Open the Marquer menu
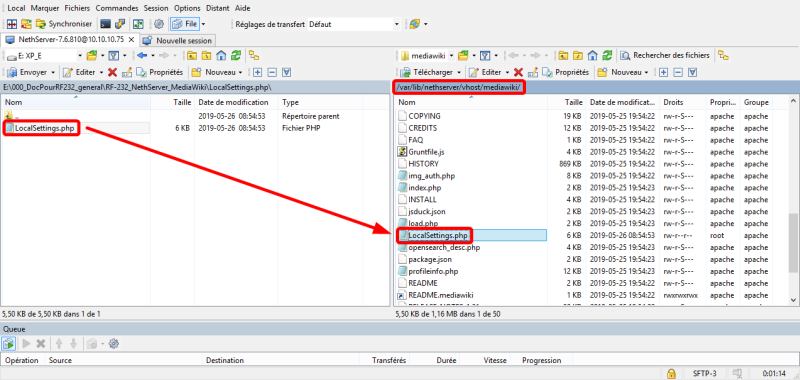This screenshot has width=800, height=380. coord(45,8)
